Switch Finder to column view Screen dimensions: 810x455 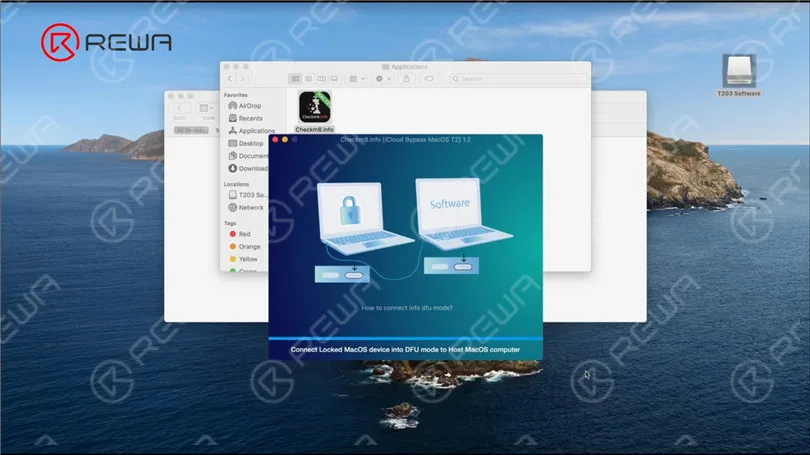click(x=321, y=79)
